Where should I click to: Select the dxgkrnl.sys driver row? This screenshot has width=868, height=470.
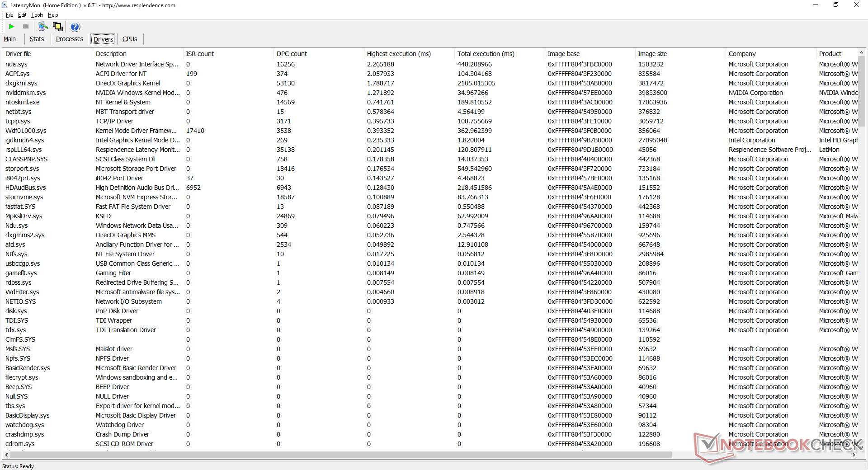(430, 83)
